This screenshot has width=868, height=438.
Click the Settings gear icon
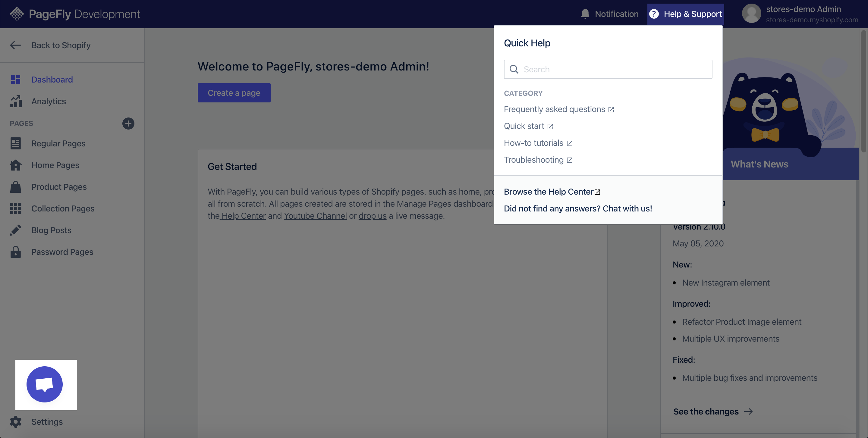tap(15, 421)
